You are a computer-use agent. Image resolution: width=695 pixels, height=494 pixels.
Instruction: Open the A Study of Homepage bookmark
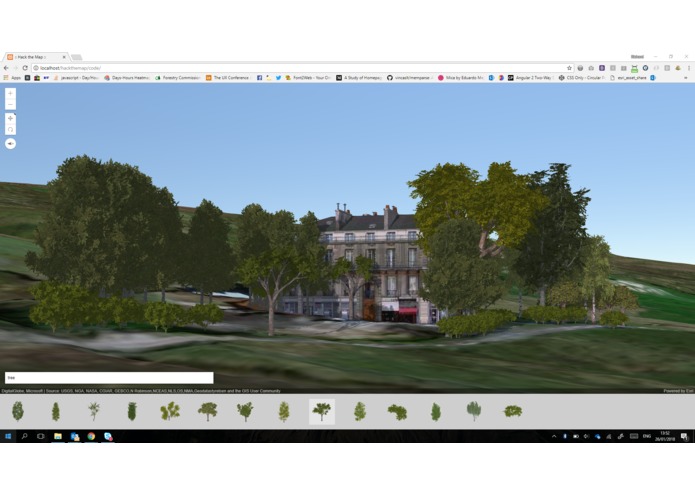pos(359,78)
